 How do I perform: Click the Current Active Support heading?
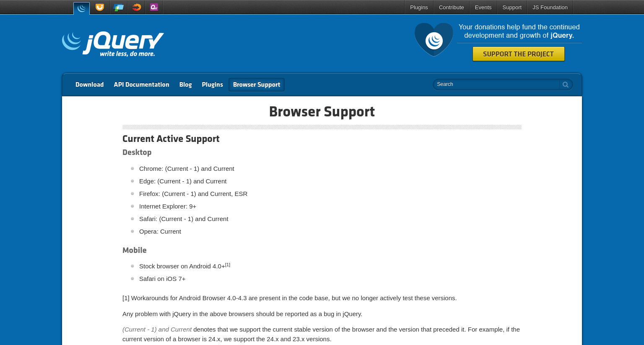171,139
